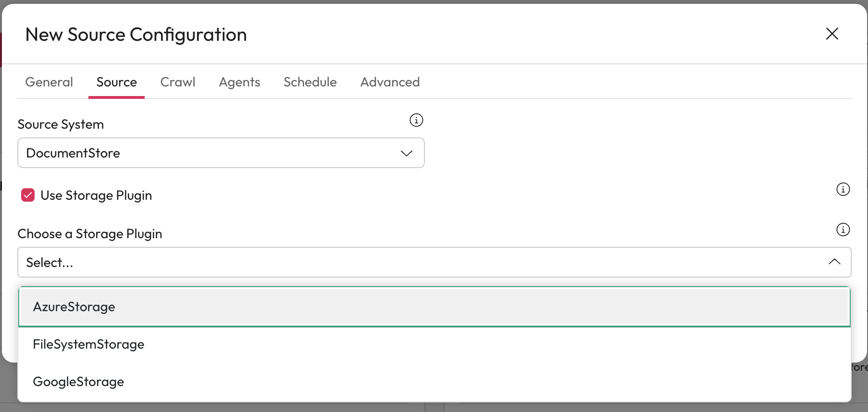Switch to the General tab
Screen dimensions: 868x412
49,82
